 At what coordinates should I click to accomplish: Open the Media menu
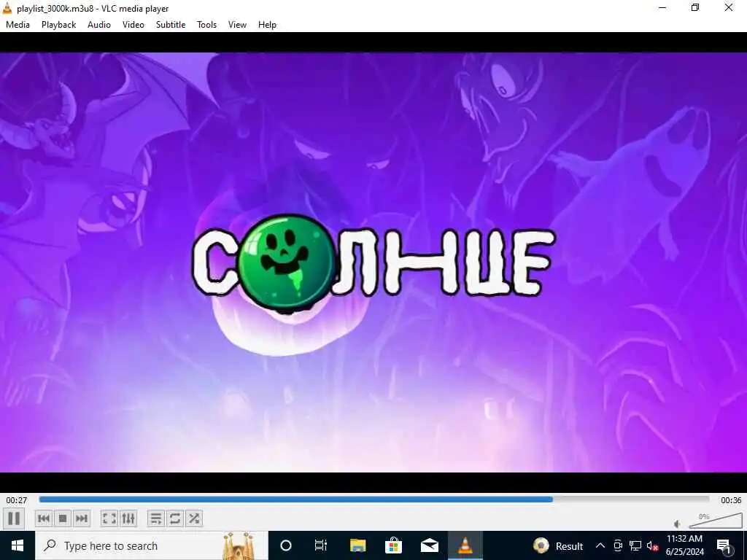pyautogui.click(x=18, y=25)
